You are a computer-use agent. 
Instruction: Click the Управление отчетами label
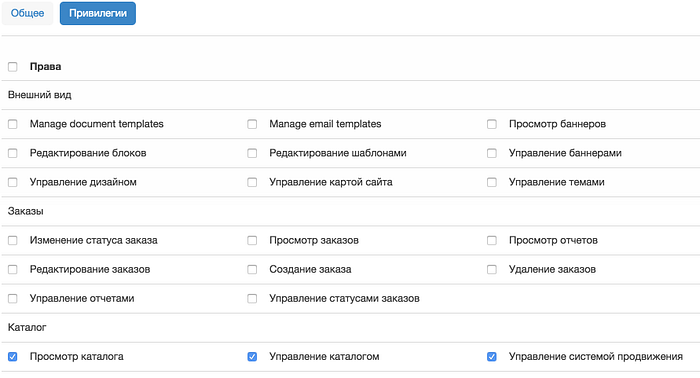(82, 299)
